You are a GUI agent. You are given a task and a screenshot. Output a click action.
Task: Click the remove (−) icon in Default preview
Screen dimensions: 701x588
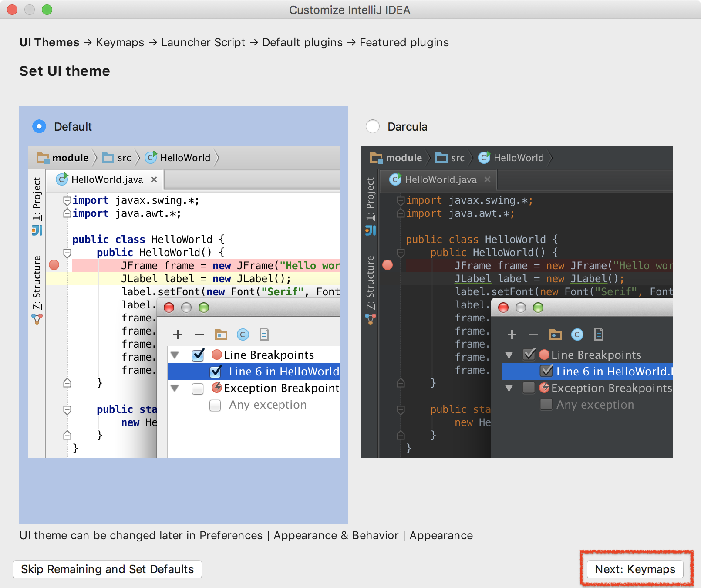[x=199, y=335]
